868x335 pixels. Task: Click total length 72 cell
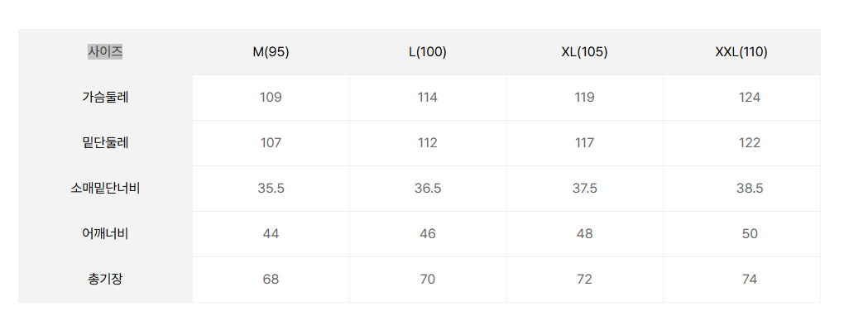point(584,279)
